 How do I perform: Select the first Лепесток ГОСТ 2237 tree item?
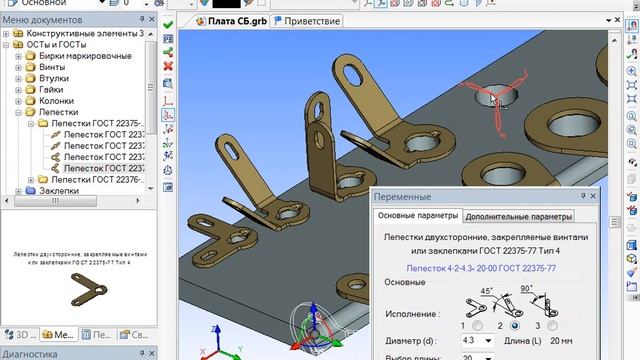click(98, 134)
